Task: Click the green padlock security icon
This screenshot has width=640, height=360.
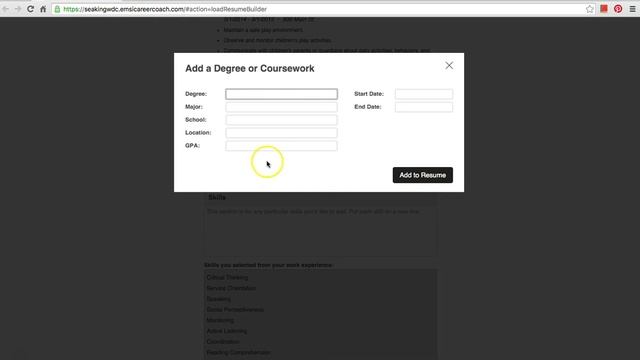Action: (58, 9)
